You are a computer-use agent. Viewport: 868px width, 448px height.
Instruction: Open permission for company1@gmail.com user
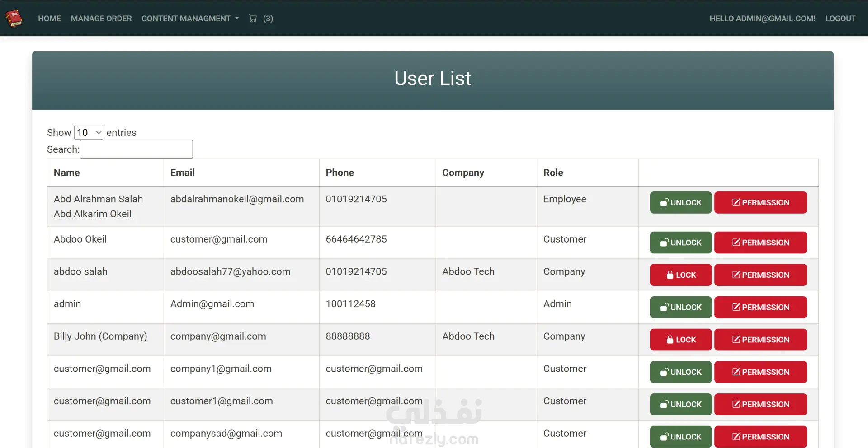(760, 372)
